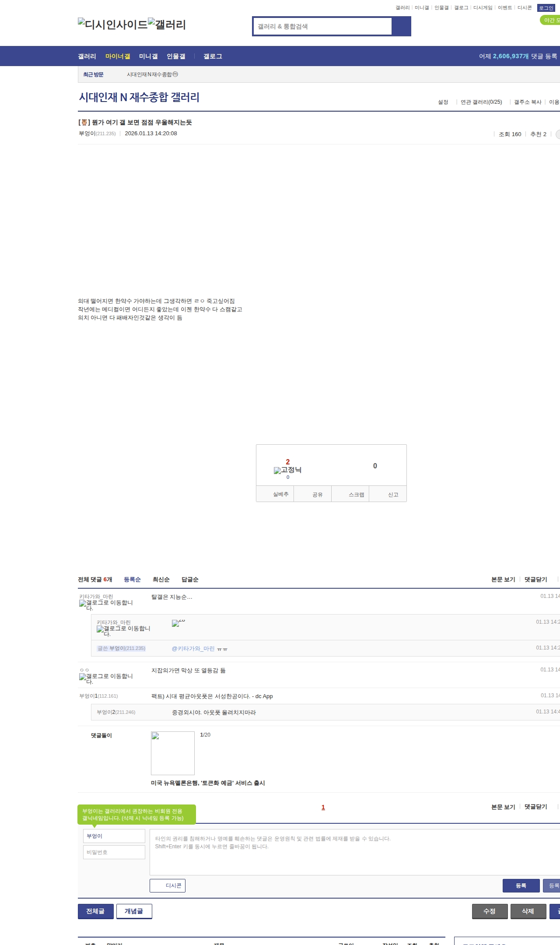
Task: Select 마이너갤 in the navigation bar
Action: click(118, 56)
